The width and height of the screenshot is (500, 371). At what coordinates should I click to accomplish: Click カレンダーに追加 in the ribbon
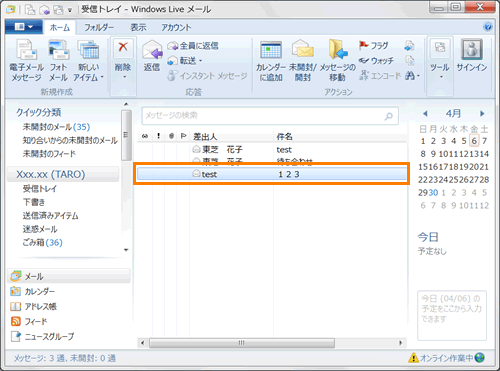click(x=271, y=61)
